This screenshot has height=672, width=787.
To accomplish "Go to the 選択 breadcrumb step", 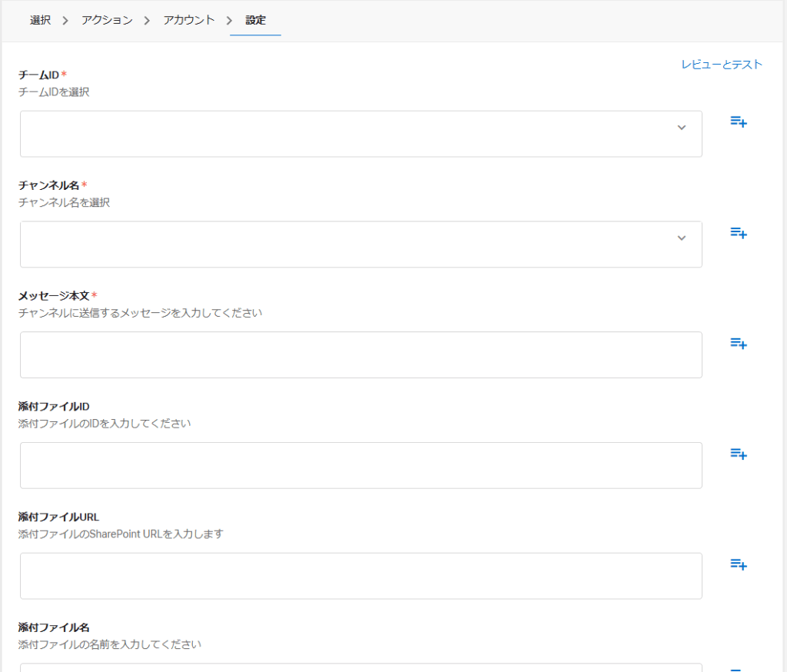I will (40, 20).
